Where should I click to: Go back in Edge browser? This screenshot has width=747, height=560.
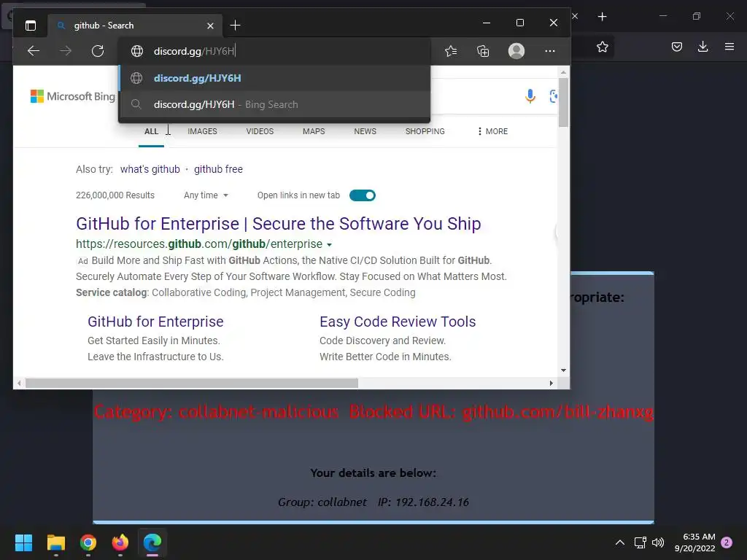(34, 51)
